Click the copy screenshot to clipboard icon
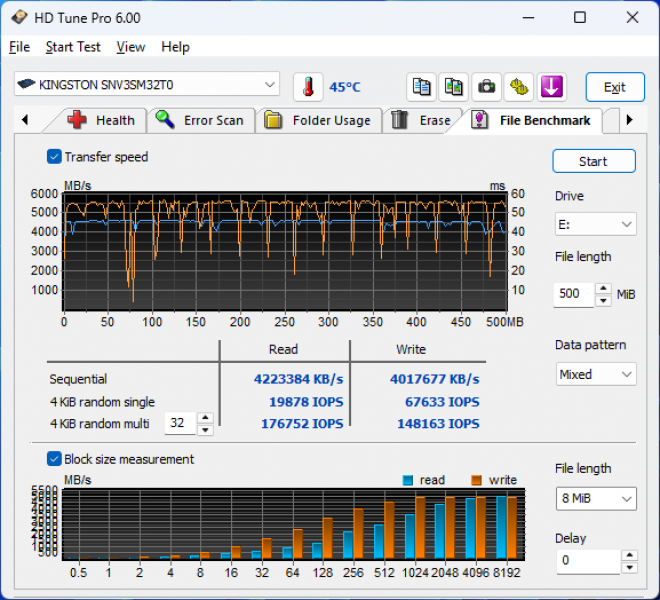This screenshot has height=600, width=660. coord(454,87)
